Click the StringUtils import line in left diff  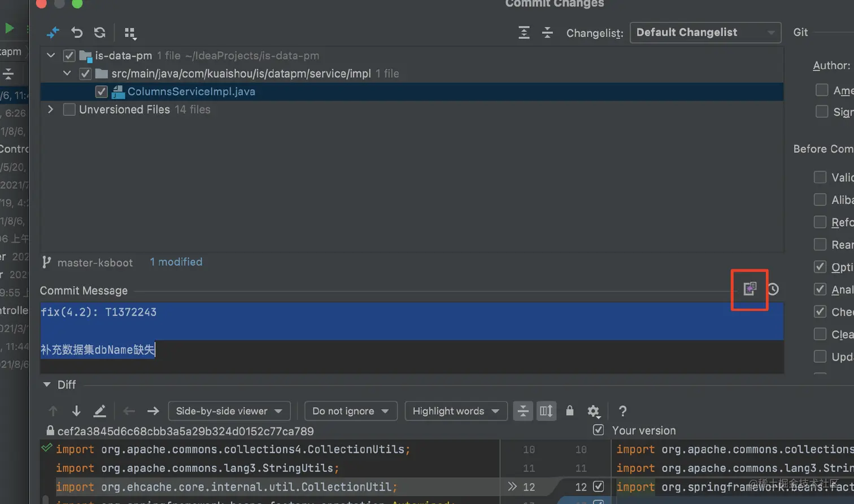click(198, 468)
